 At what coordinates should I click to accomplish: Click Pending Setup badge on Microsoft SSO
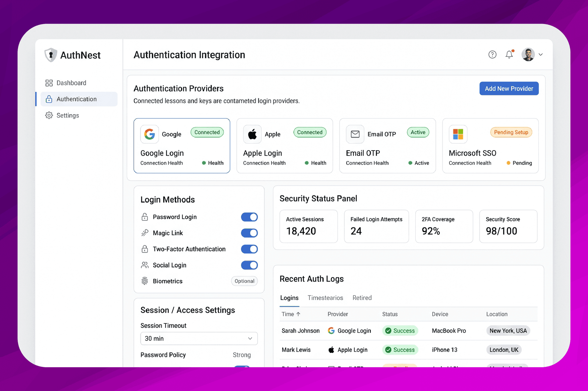click(x=511, y=132)
